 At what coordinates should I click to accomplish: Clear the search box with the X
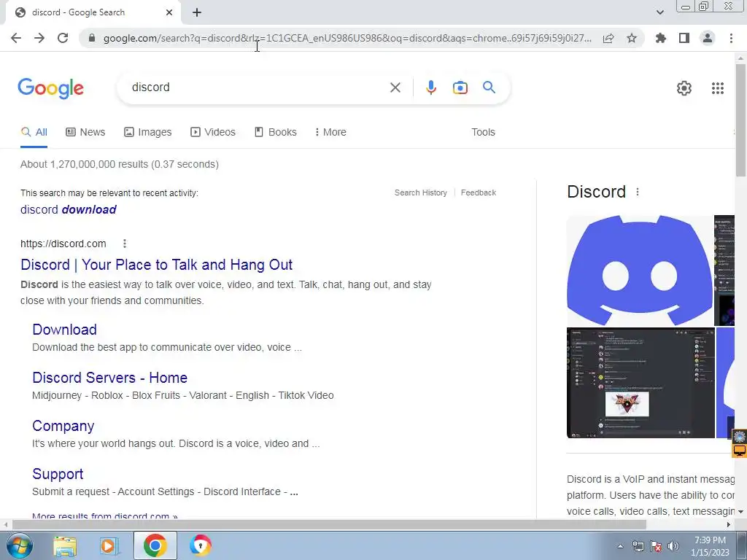(x=395, y=87)
